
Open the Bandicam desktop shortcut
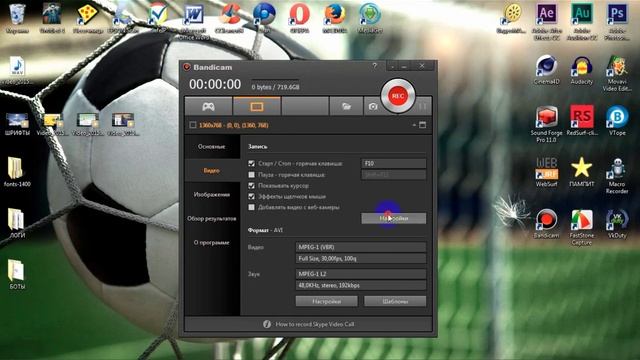(547, 224)
